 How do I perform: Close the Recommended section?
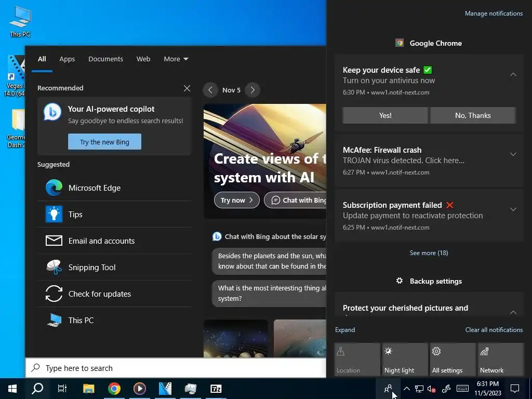pyautogui.click(x=187, y=88)
